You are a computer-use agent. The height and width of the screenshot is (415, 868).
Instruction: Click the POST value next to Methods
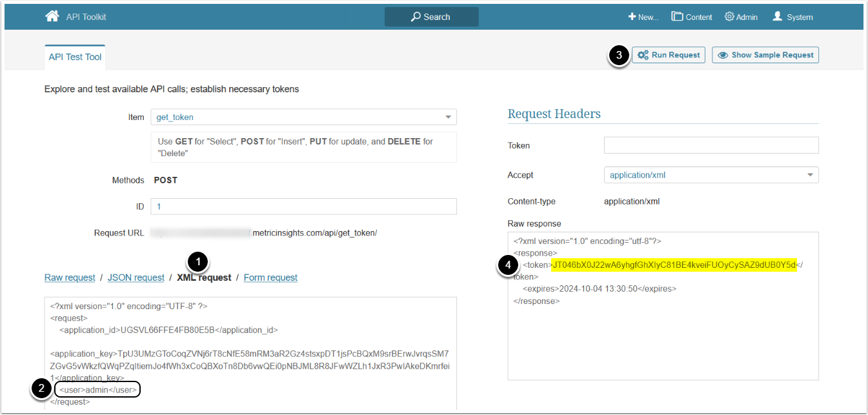point(165,180)
